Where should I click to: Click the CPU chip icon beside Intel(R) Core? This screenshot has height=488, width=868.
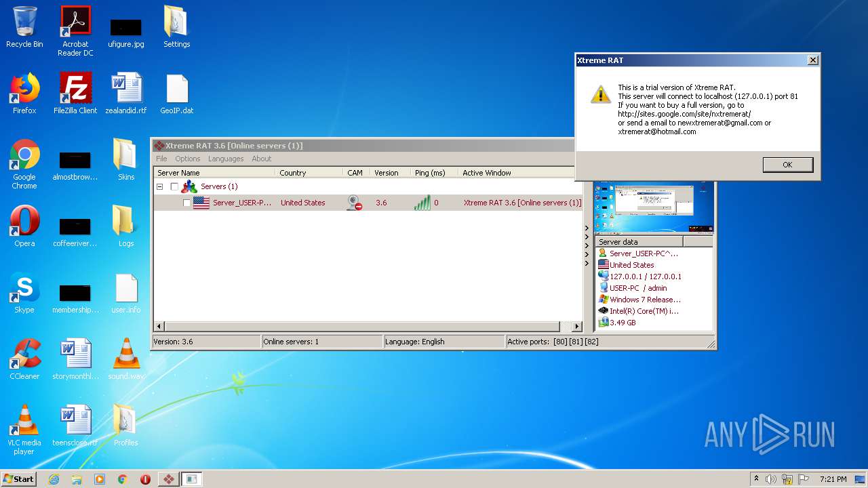click(x=603, y=311)
